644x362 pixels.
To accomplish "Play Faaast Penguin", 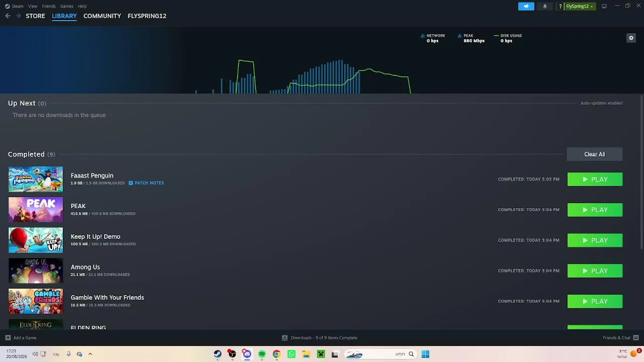I will [x=595, y=179].
